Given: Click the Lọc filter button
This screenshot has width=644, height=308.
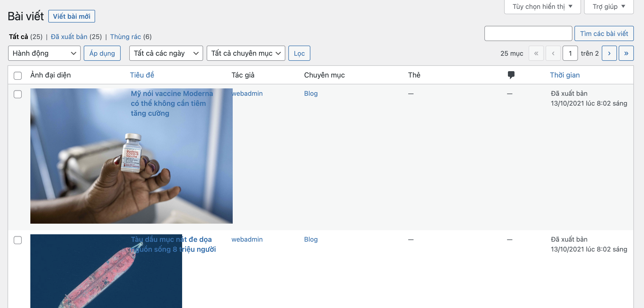Looking at the screenshot, I should tap(299, 53).
